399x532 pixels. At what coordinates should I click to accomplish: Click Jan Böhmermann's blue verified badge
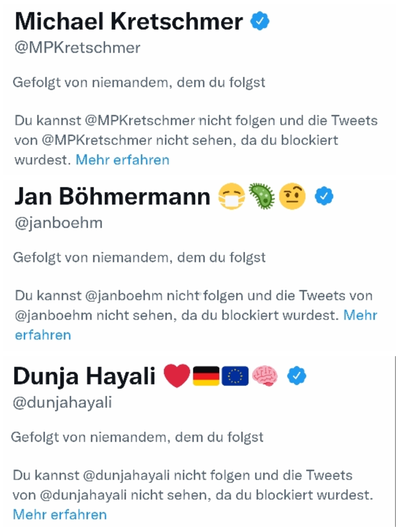tap(324, 196)
